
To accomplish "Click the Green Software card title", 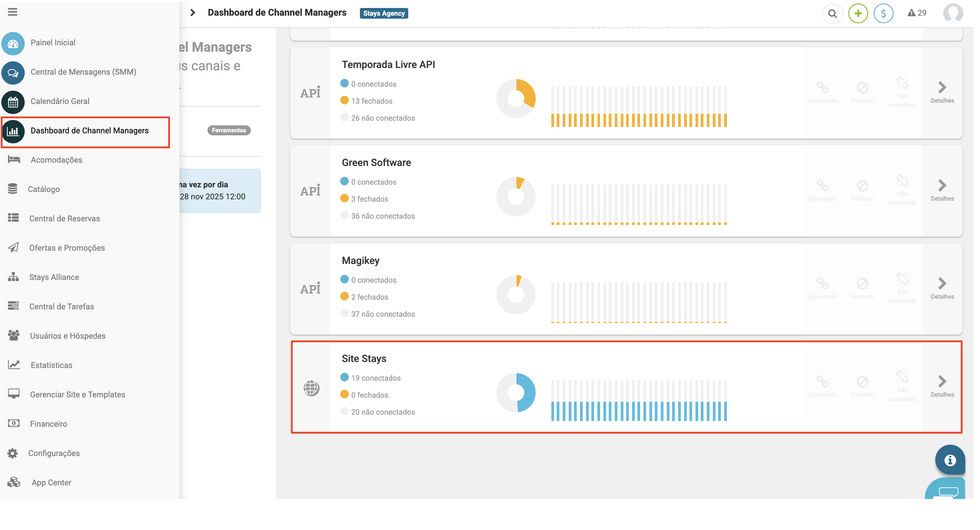I will (x=376, y=163).
